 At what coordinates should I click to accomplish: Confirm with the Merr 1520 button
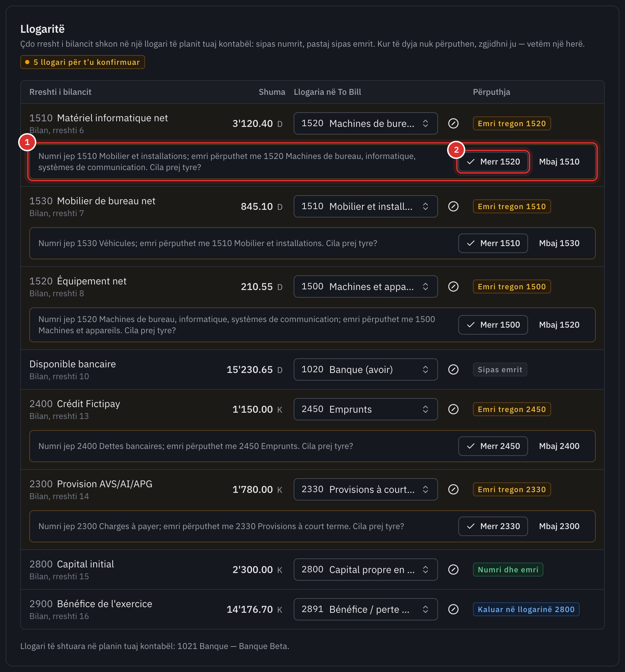pos(493,162)
